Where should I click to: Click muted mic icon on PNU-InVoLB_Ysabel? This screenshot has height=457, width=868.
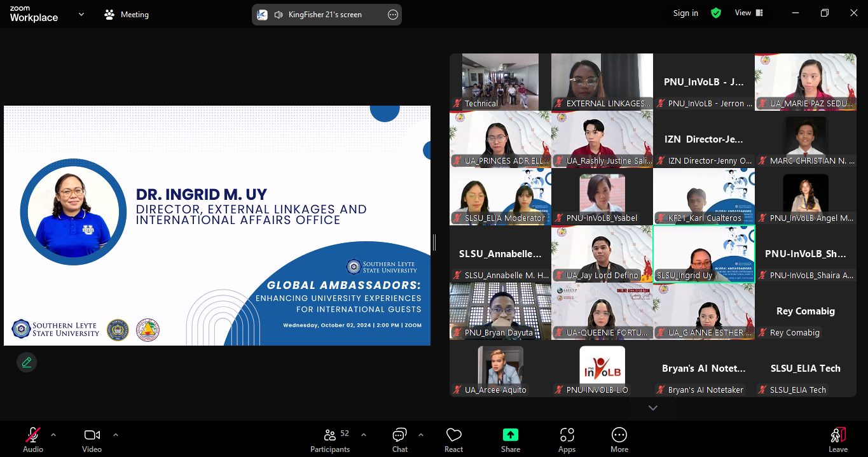coord(559,218)
